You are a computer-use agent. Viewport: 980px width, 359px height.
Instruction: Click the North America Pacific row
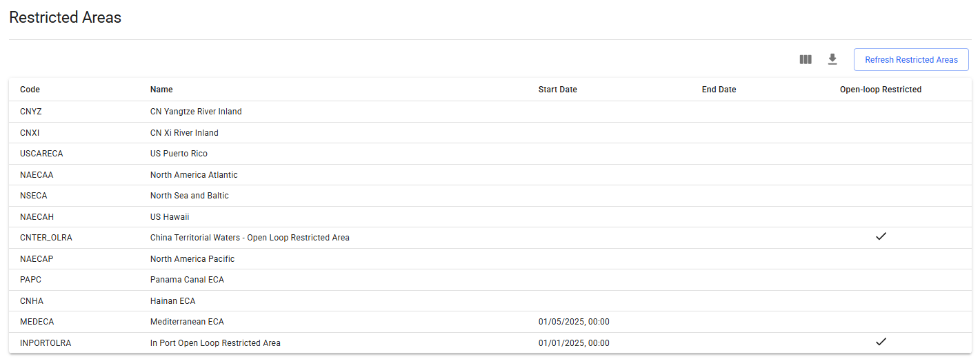tap(192, 259)
